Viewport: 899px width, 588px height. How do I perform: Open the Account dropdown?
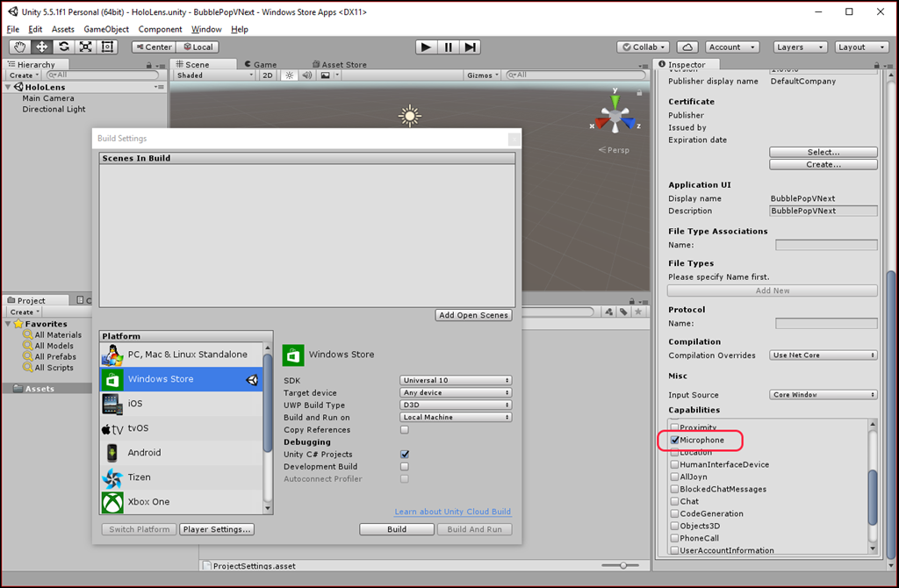pos(732,47)
